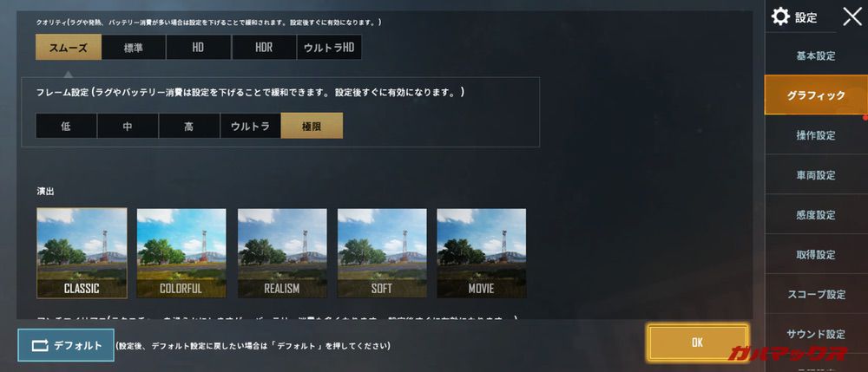Open the 感度設定 tab
The image size is (868, 372).
[816, 215]
